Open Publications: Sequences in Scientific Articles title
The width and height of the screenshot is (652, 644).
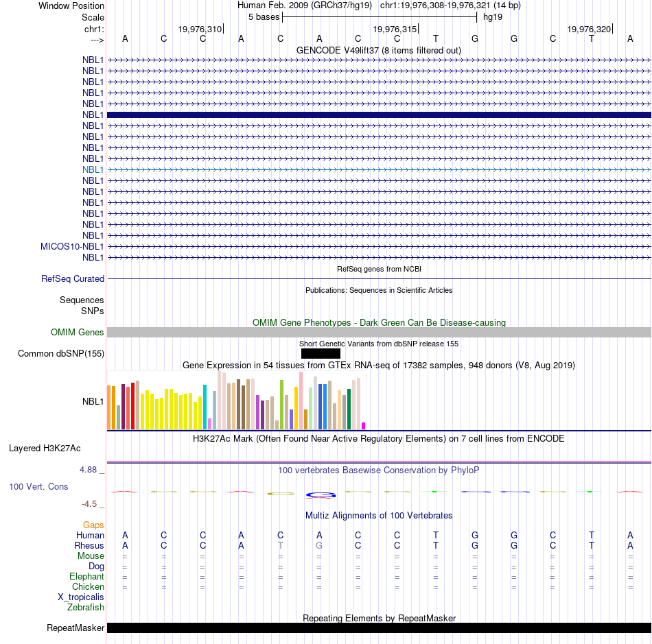pyautogui.click(x=379, y=290)
